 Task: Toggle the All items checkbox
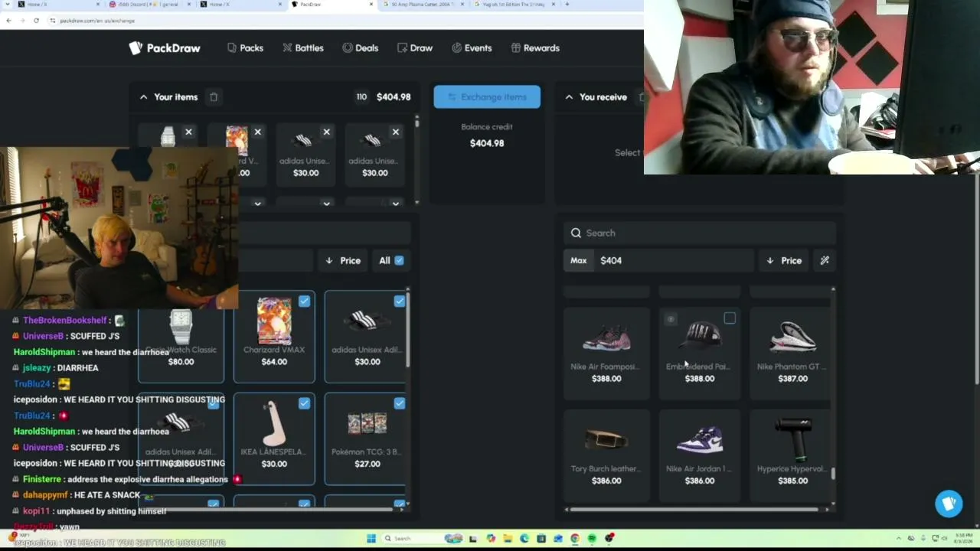tap(399, 261)
